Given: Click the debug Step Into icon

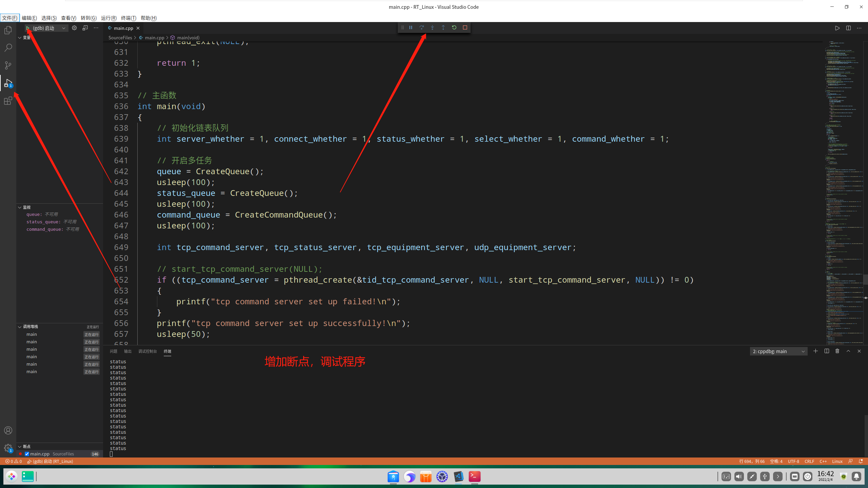Looking at the screenshot, I should 432,27.
